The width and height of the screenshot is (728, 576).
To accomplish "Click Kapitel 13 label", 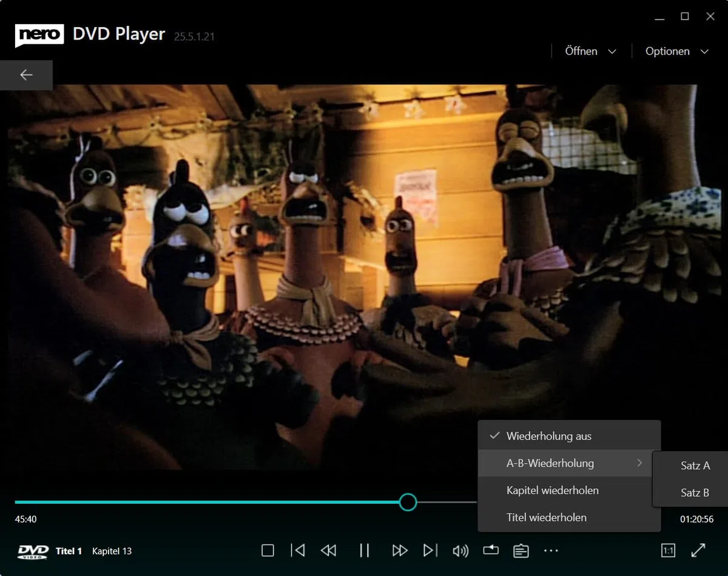I will point(112,551).
